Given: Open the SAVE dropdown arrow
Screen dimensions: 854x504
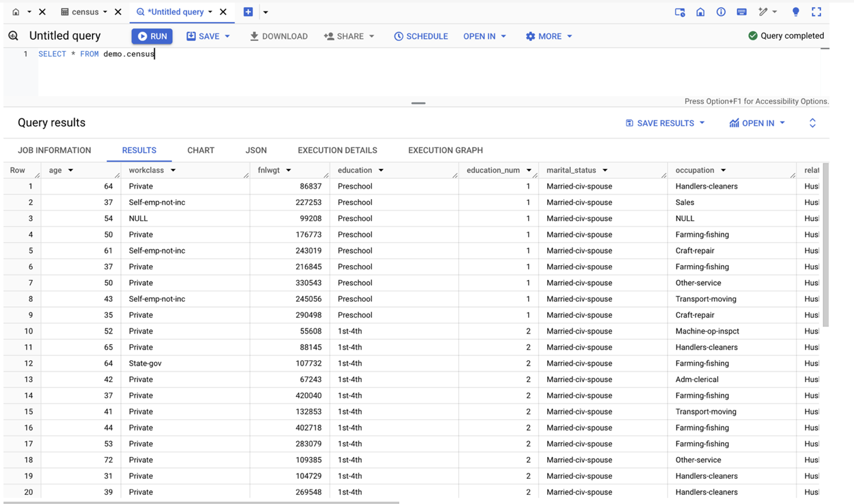Looking at the screenshot, I should tap(228, 36).
